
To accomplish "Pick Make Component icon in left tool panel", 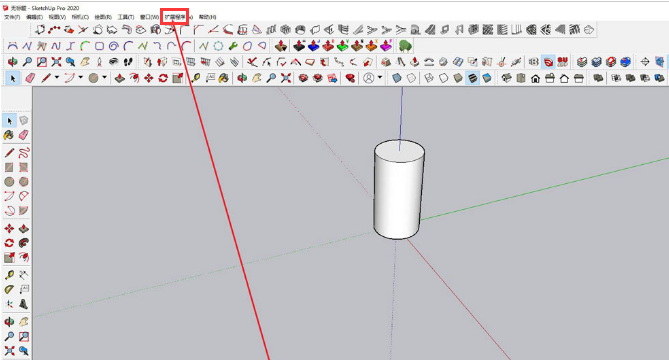I will (x=24, y=121).
